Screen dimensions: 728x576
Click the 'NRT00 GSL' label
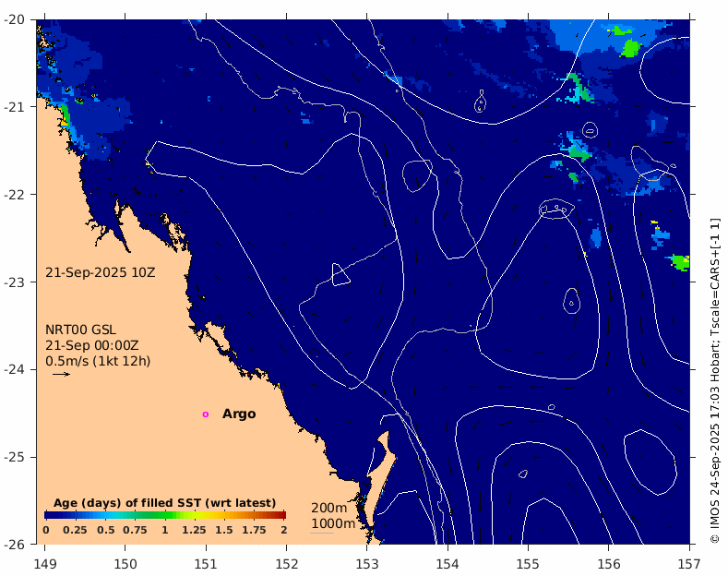(x=80, y=330)
